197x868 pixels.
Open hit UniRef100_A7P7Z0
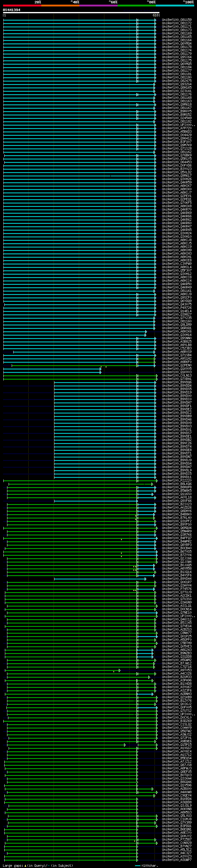[177, 128]
